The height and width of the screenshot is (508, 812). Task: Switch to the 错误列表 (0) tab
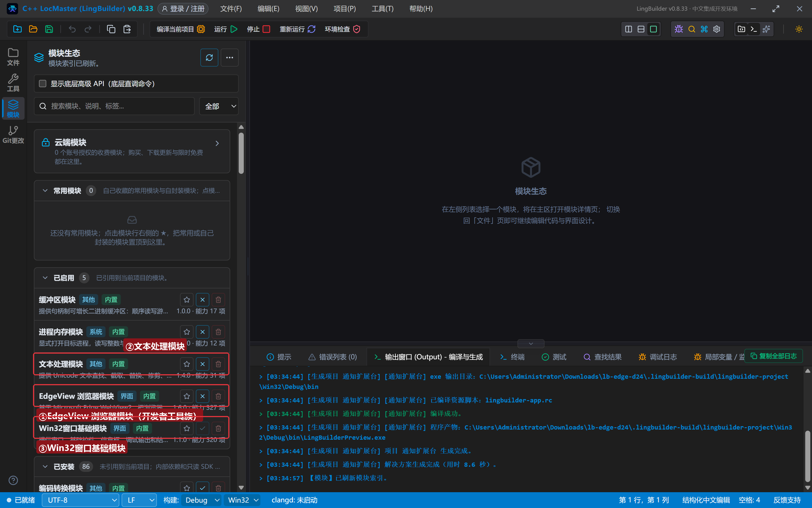click(333, 357)
